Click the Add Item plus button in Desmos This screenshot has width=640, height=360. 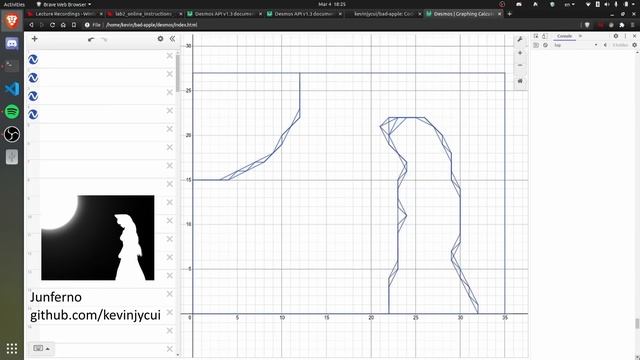tap(35, 39)
